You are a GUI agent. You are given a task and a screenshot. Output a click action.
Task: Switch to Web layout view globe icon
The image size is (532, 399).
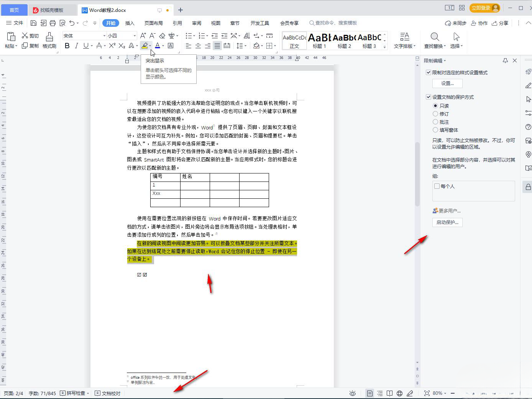pos(399,393)
